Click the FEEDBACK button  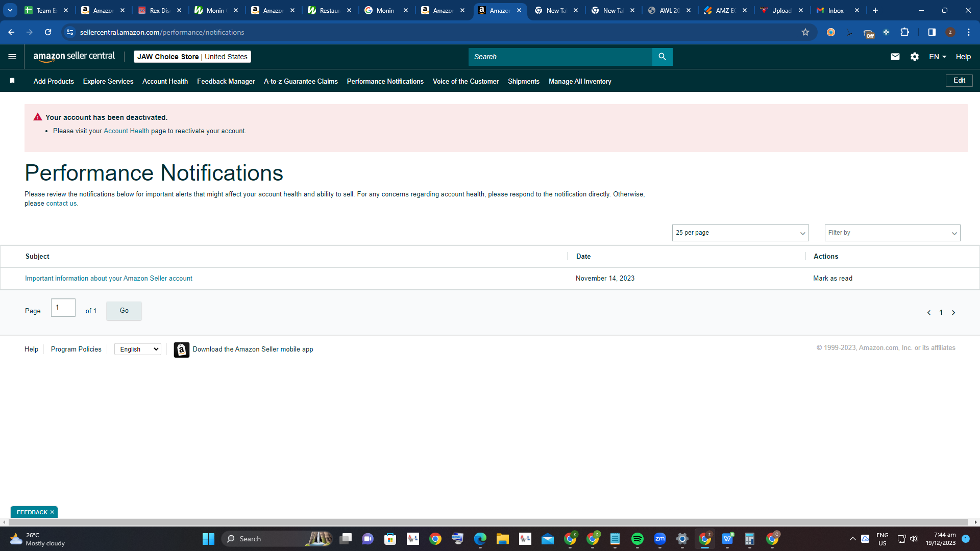point(32,512)
